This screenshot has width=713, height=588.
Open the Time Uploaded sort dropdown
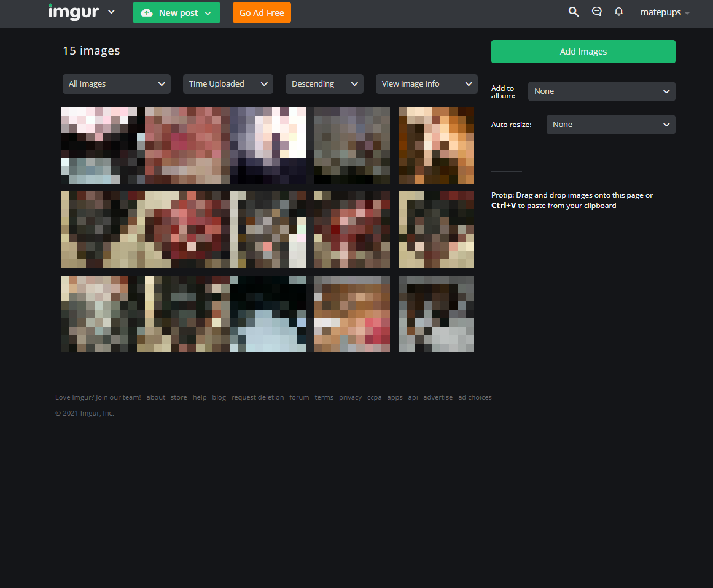pyautogui.click(x=228, y=84)
